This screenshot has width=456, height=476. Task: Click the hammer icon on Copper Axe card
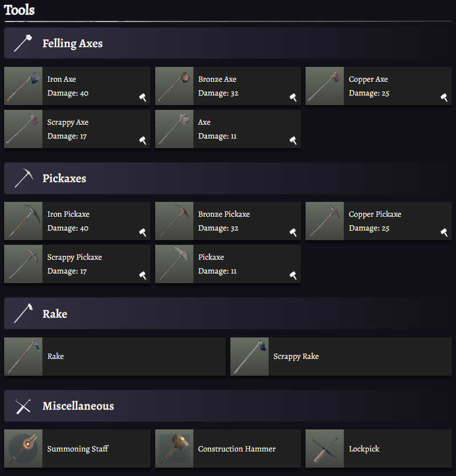444,97
